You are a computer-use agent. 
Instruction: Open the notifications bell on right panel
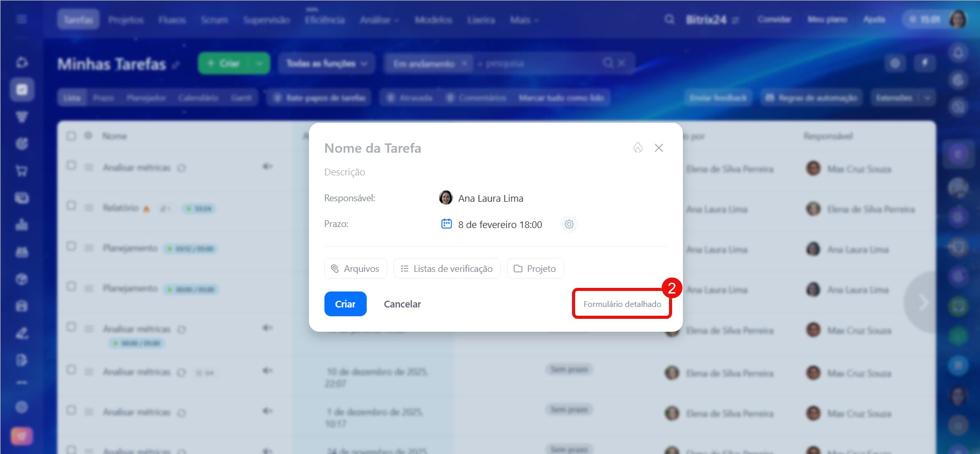(958, 53)
